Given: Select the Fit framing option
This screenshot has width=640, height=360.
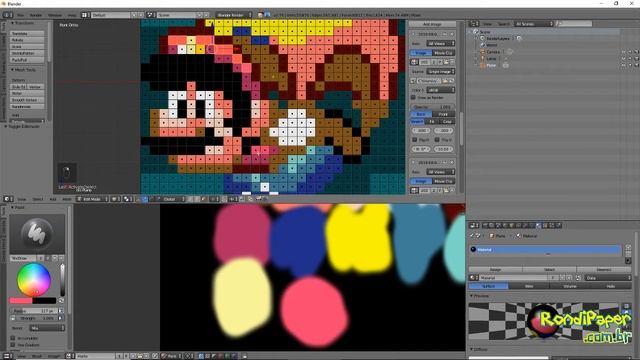Looking at the screenshot, I should pyautogui.click(x=432, y=122).
